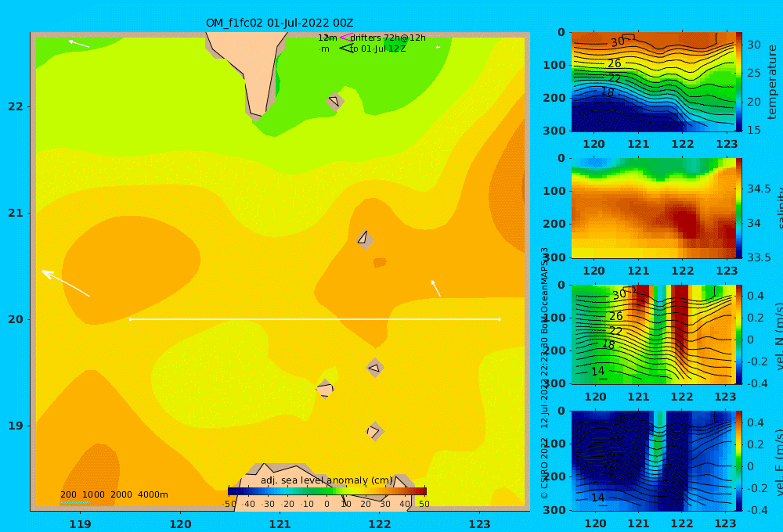
Task: Open the temperature cross-section panel
Action: pyautogui.click(x=653, y=82)
